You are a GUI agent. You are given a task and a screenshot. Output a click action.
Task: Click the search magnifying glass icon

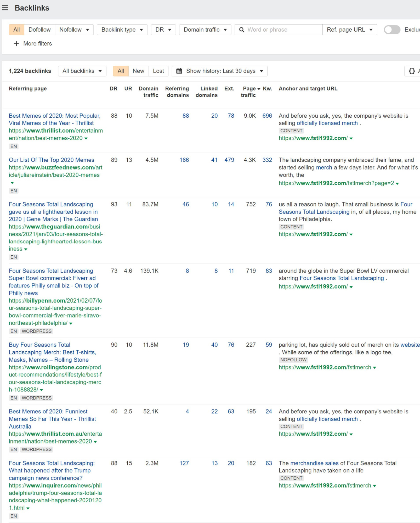(x=241, y=30)
